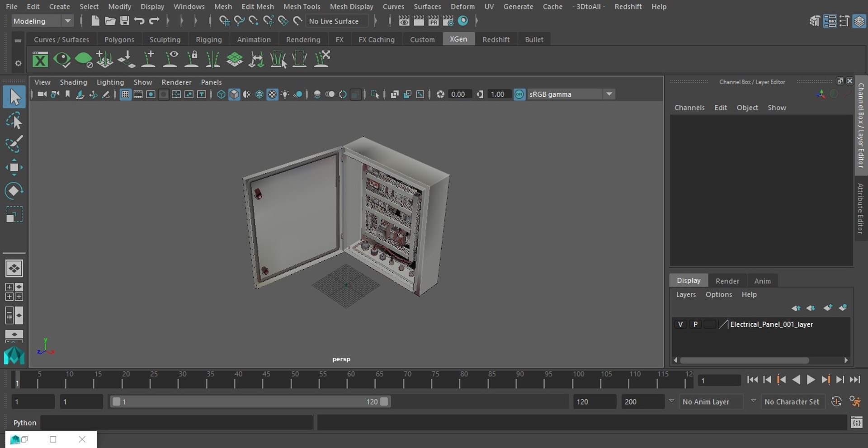868x448 pixels.
Task: Open scene folder icon
Action: pyautogui.click(x=110, y=21)
